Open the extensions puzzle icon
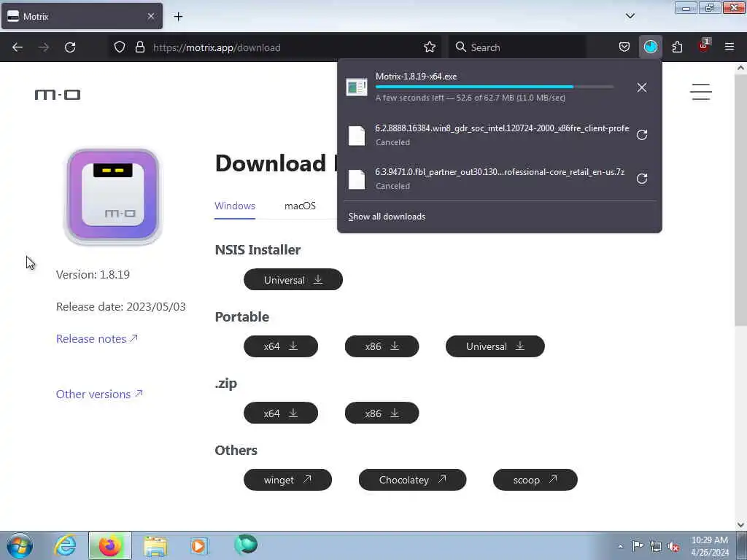747x560 pixels. tap(677, 47)
